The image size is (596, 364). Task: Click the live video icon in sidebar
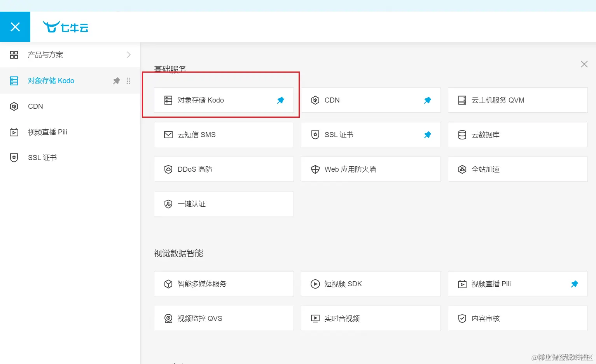tap(14, 132)
